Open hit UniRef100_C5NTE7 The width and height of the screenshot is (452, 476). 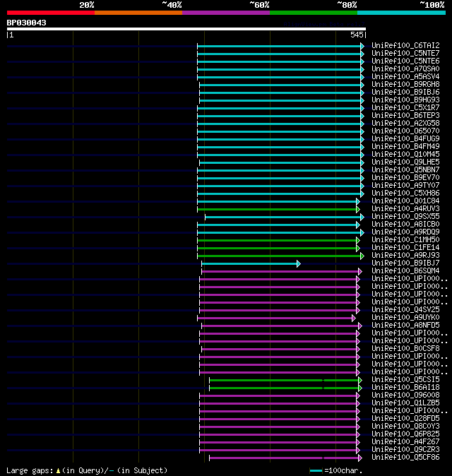[x=405, y=54]
